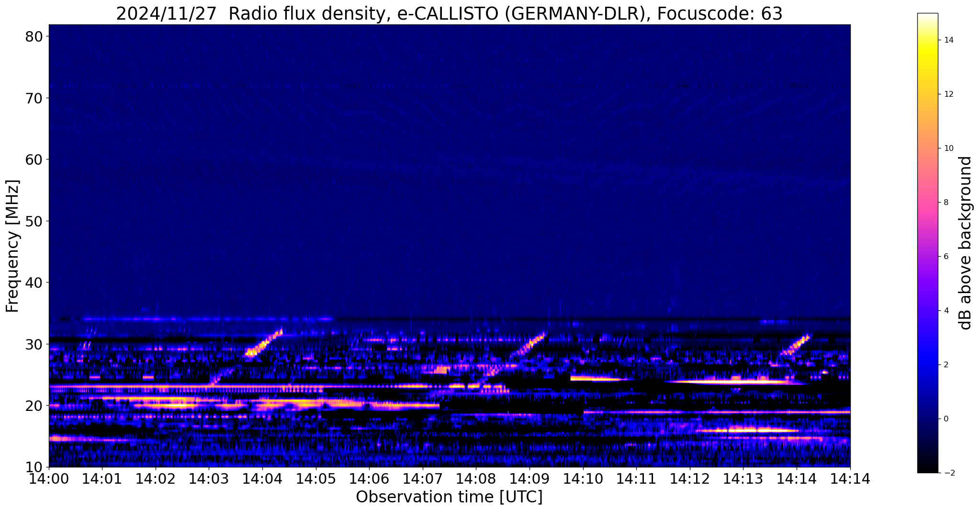Select the 14:00 time tick label

(x=49, y=478)
